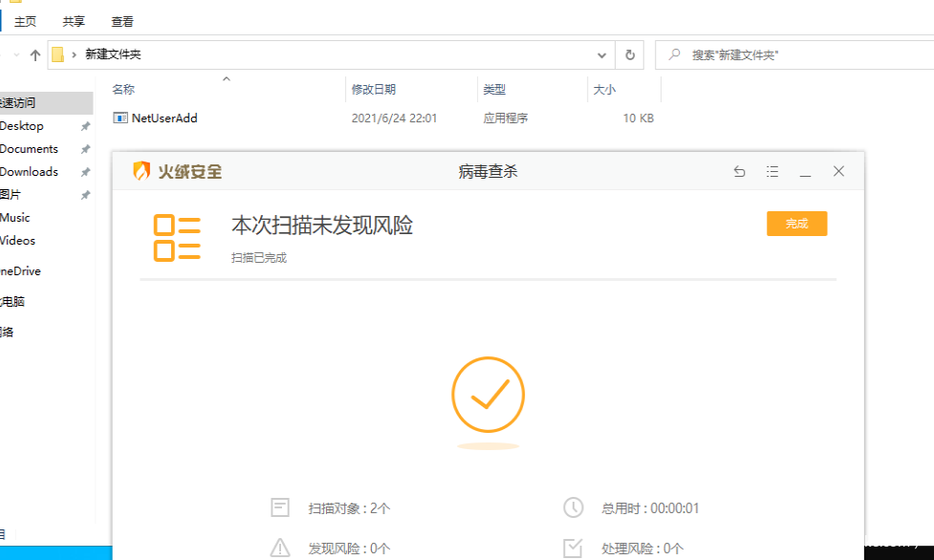Viewport: 934px width, 560px height.
Task: Open the 主页 ribbon tab
Action: (x=26, y=21)
